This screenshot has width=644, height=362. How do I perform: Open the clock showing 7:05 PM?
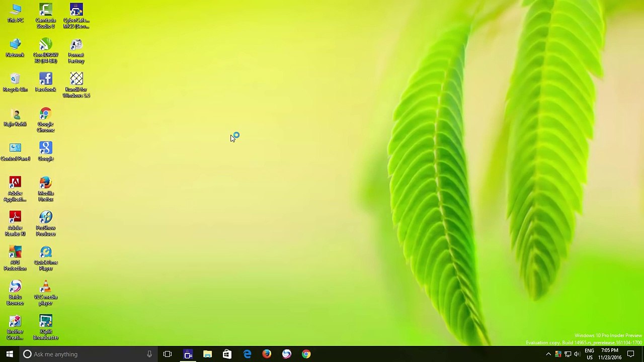(610, 354)
